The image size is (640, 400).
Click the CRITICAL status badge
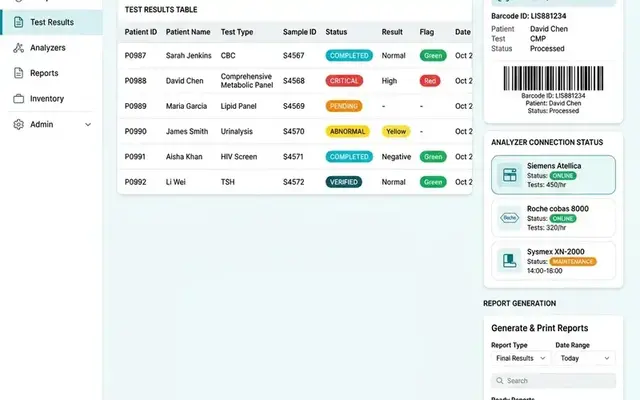(x=344, y=81)
